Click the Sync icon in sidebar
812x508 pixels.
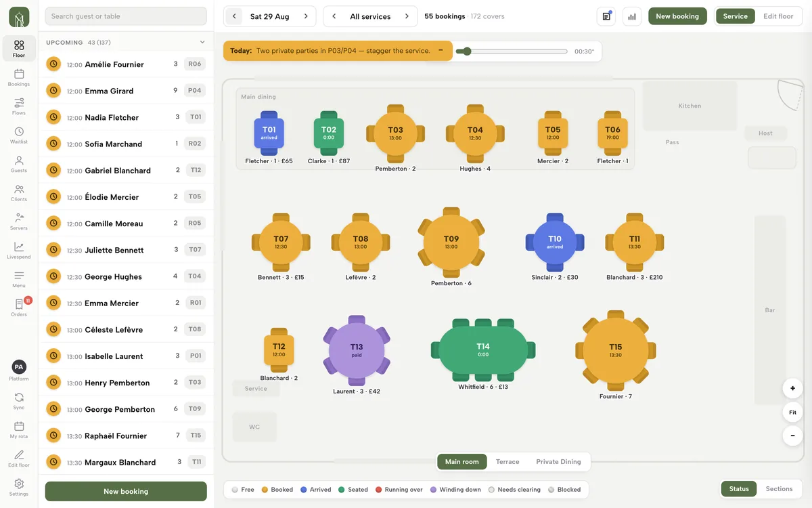[x=19, y=401]
